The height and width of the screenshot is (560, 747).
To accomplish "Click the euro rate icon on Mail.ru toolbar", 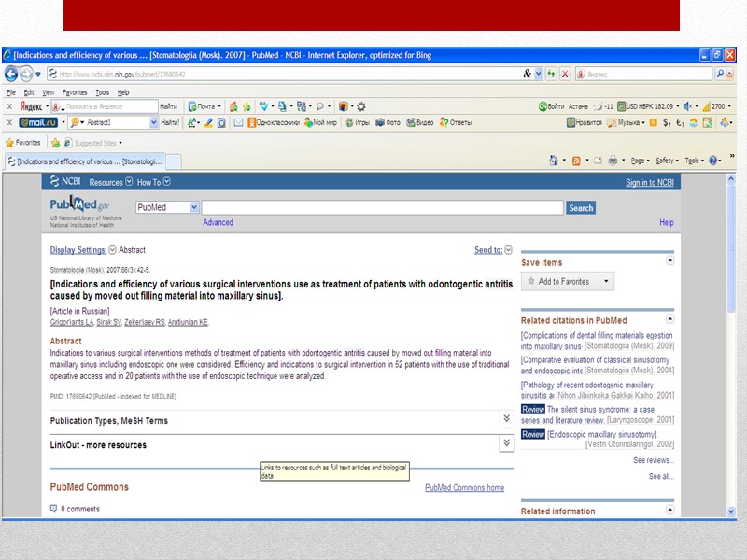I will coord(681,122).
